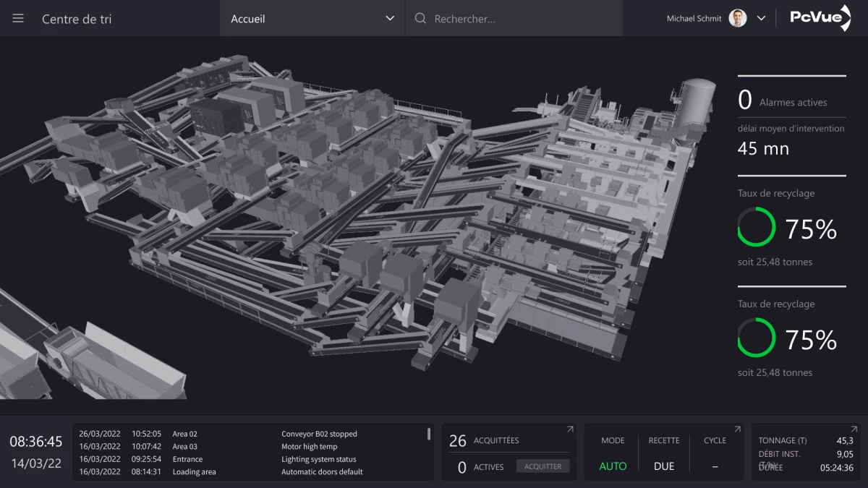Click the Centre de tri title
The image size is (868, 488).
pos(77,19)
